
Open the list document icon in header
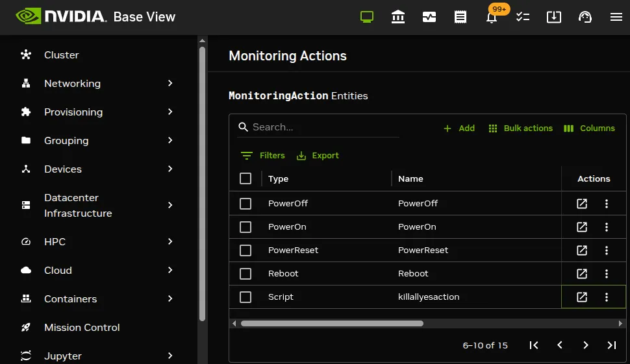(460, 17)
